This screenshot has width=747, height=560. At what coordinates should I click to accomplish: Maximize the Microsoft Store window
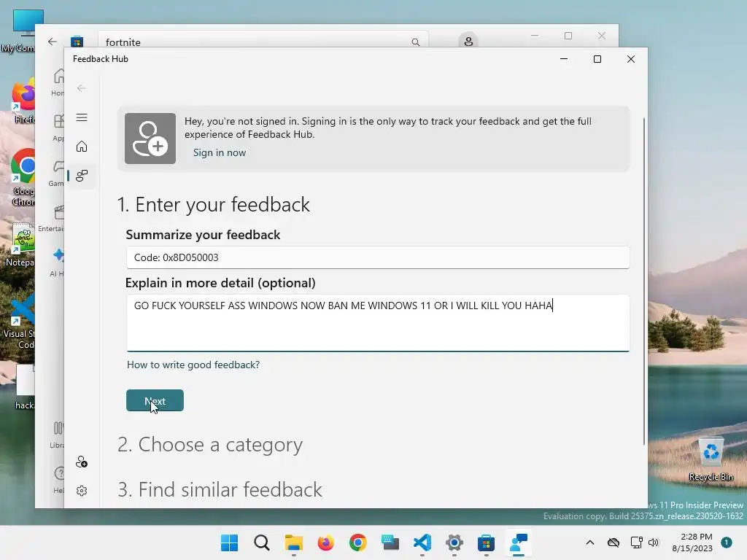568,36
